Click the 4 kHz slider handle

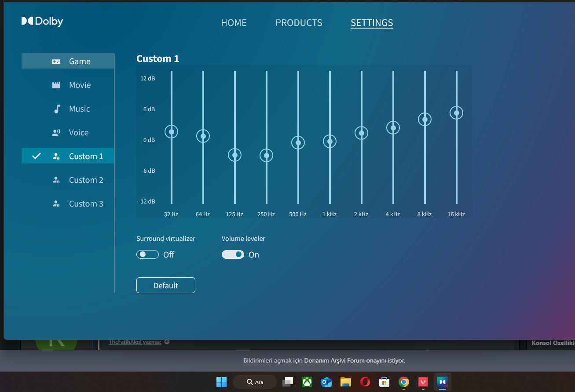coord(393,128)
